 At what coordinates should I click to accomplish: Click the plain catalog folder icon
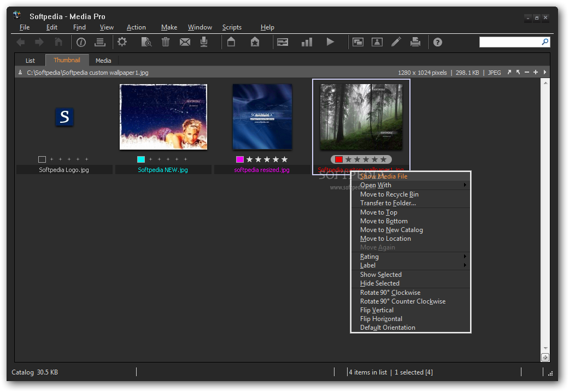pyautogui.click(x=231, y=41)
